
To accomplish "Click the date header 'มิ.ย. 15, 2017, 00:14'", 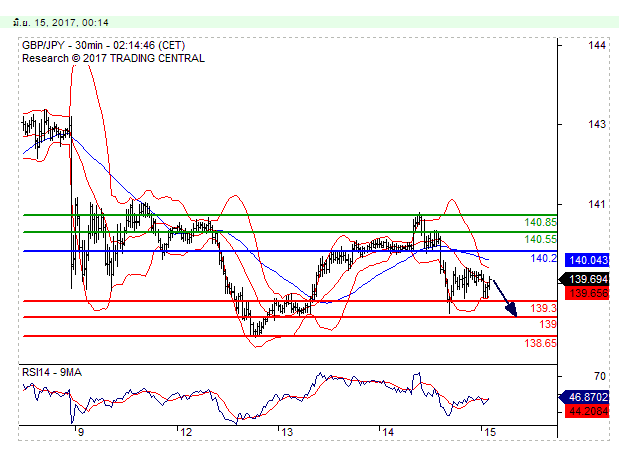I will (60, 23).
